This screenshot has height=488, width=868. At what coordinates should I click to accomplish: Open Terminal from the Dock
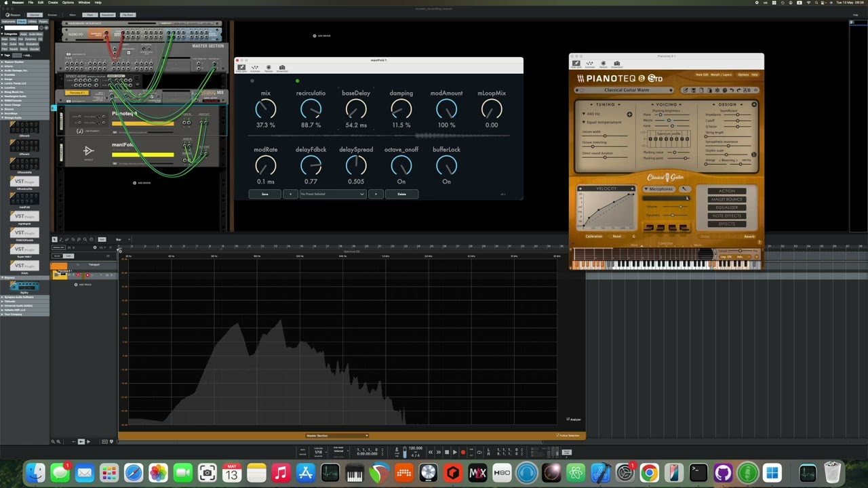[698, 472]
